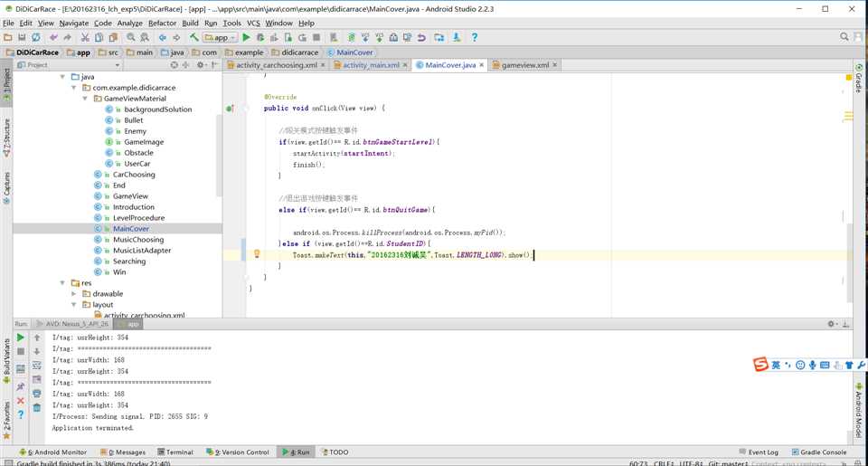Select backgroundSolution class in tree
The height and width of the screenshot is (466, 868).
click(x=157, y=109)
